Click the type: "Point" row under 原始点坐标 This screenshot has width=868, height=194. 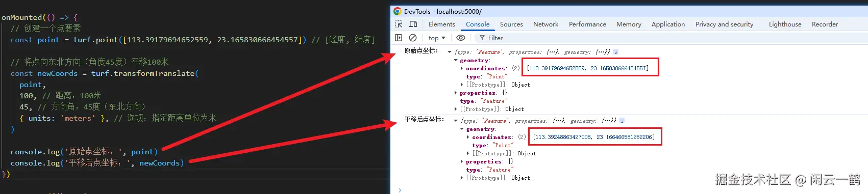[x=486, y=76]
